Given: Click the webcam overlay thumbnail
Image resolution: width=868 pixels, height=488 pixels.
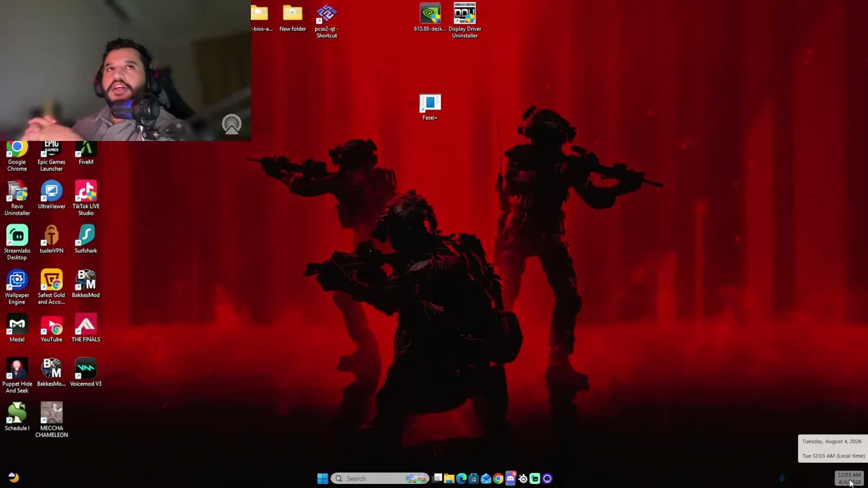Looking at the screenshot, I should (x=125, y=70).
